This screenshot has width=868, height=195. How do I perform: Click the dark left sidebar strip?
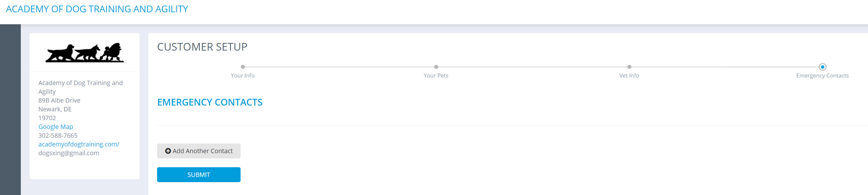[11, 110]
